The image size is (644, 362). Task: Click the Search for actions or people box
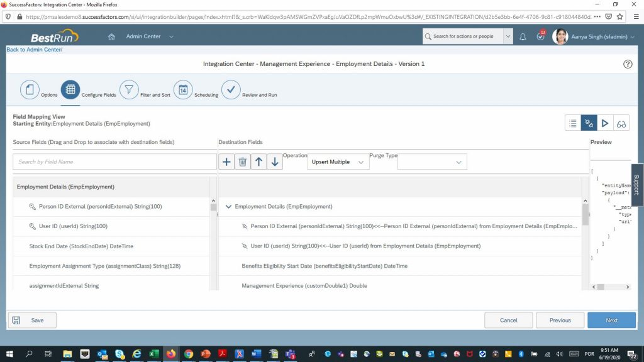pyautogui.click(x=463, y=36)
